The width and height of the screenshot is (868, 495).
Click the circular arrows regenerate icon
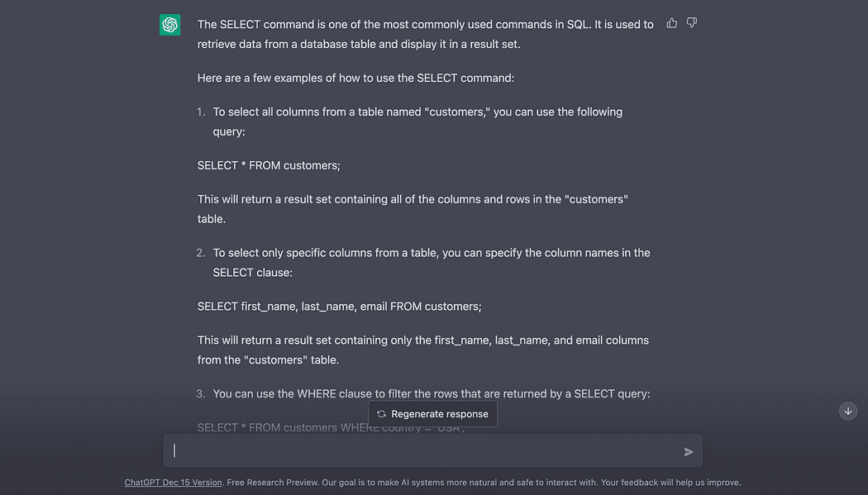[x=381, y=414]
